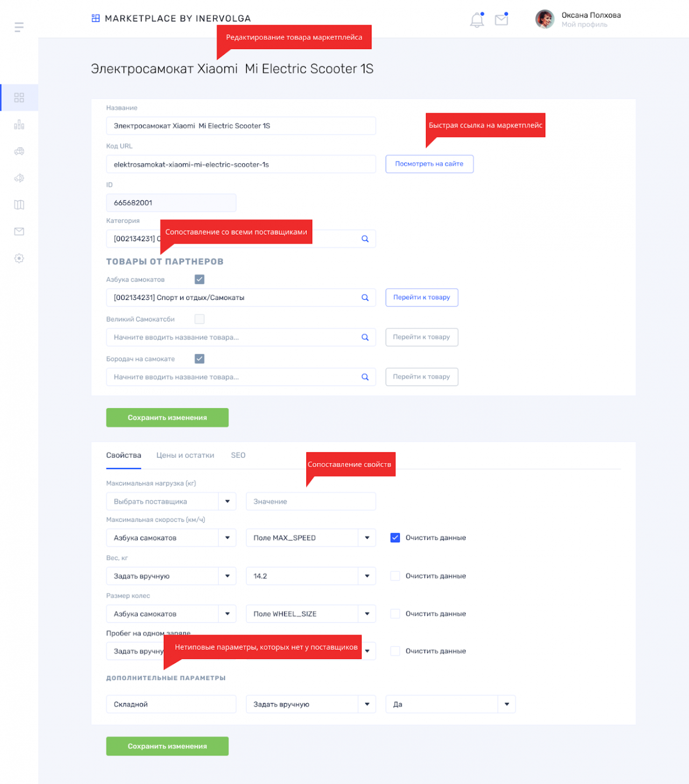Click search icon in Категория field

click(365, 239)
